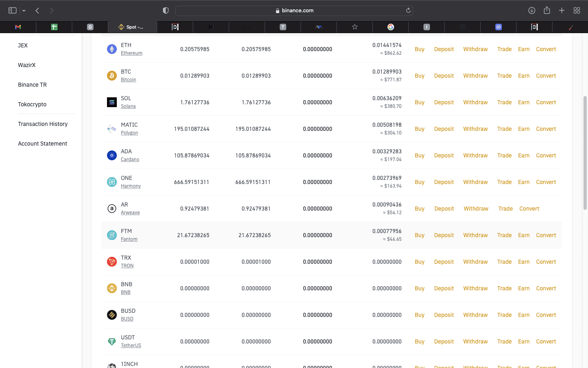Click the Safari share icon
Screen dimensions: 588x368
tap(547, 11)
